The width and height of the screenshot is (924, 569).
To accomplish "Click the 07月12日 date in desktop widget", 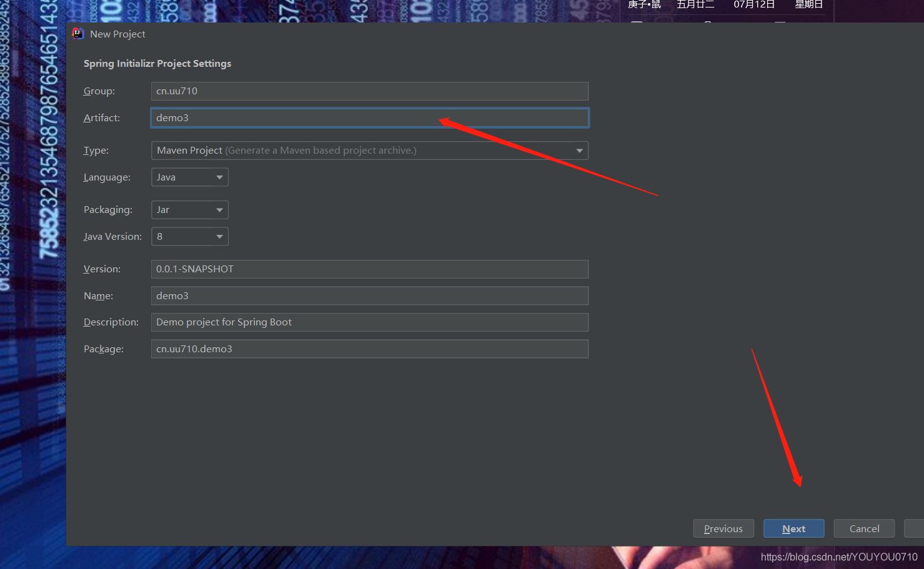I will pos(754,4).
